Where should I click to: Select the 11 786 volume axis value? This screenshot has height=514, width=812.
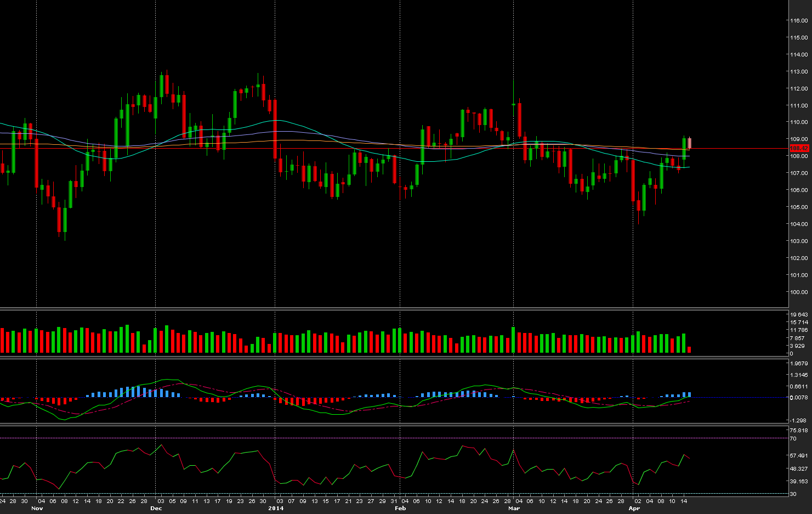[799, 330]
